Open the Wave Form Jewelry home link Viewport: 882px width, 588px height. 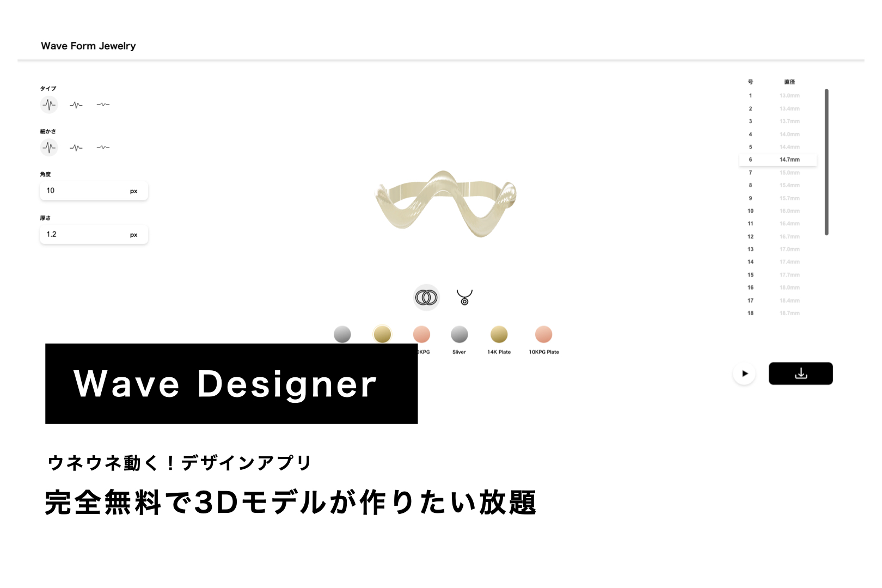coord(88,46)
